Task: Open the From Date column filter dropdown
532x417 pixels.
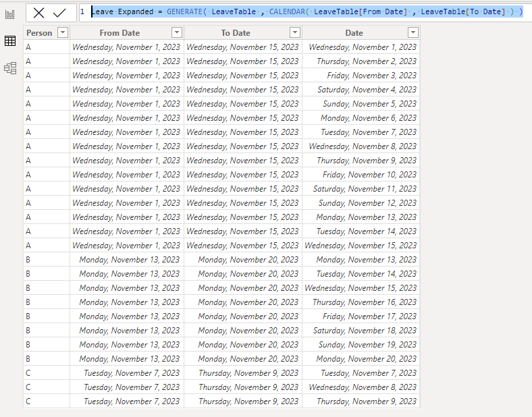Action: [x=177, y=32]
